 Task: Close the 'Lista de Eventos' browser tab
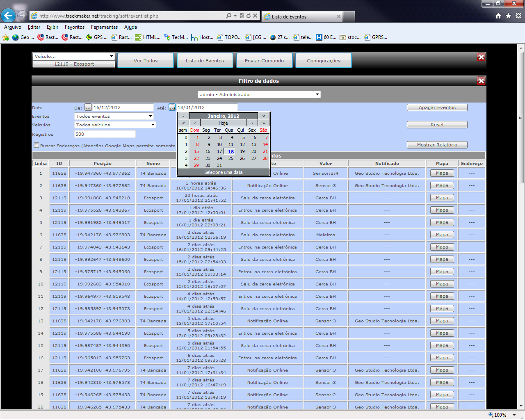(x=339, y=16)
